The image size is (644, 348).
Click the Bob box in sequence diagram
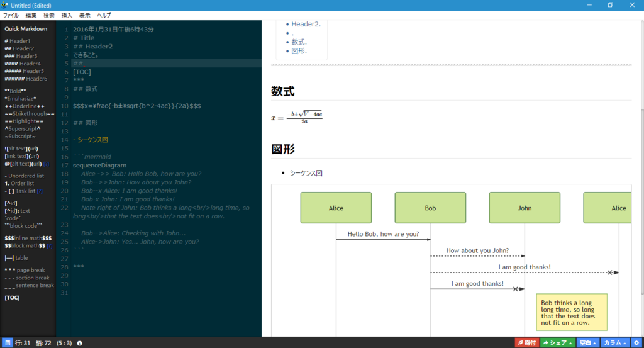tap(430, 208)
